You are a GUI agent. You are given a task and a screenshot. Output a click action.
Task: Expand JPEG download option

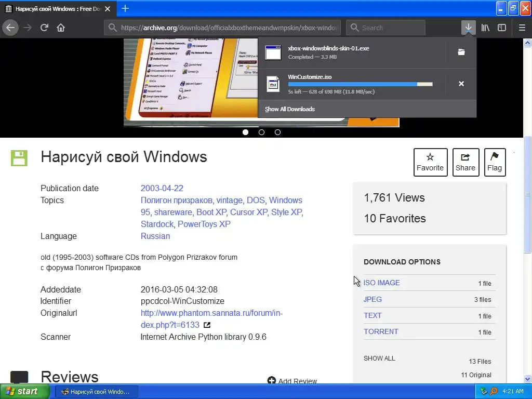coord(373,299)
